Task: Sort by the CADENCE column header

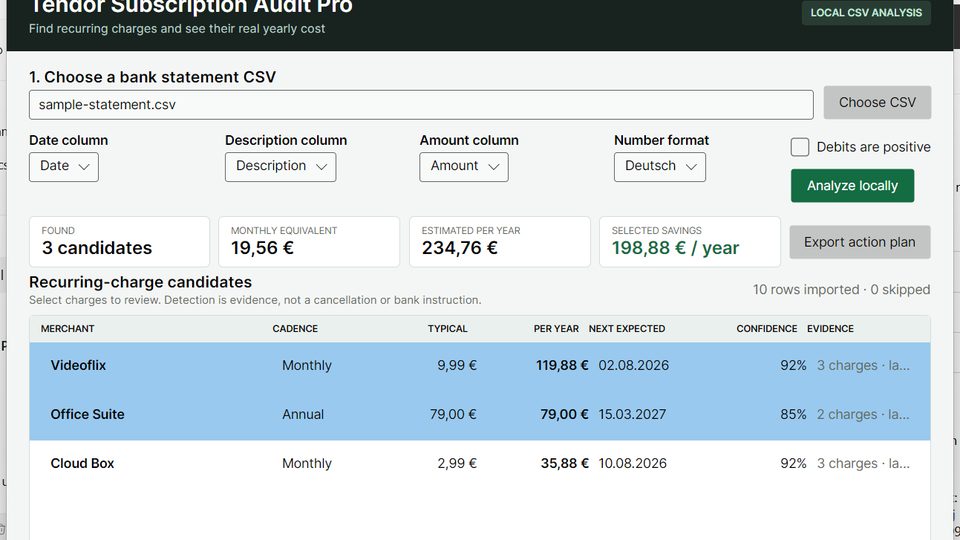Action: click(x=295, y=329)
